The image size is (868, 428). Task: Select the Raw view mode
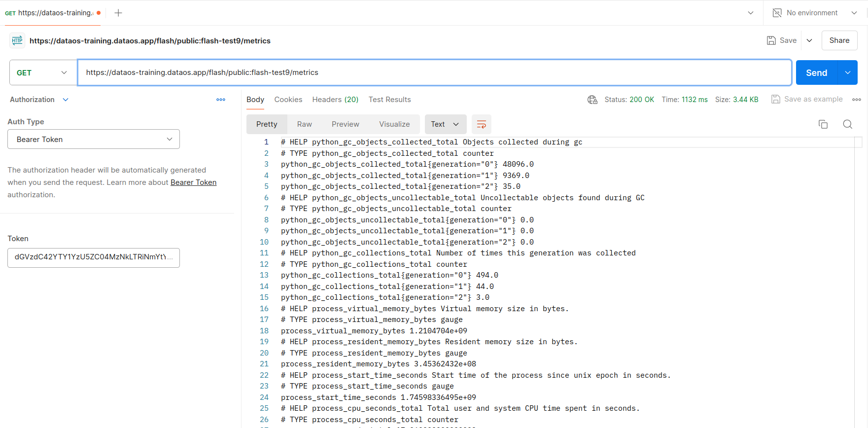click(x=305, y=124)
